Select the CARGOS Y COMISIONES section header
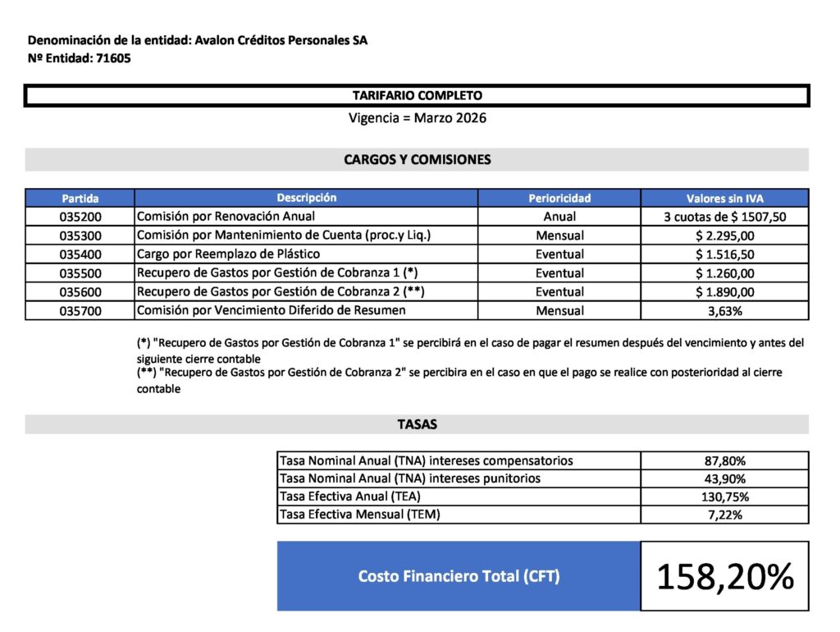840x632 pixels. tap(417, 159)
